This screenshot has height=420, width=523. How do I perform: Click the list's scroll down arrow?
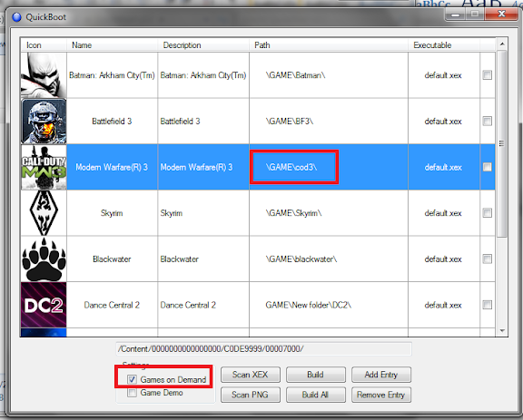click(502, 331)
